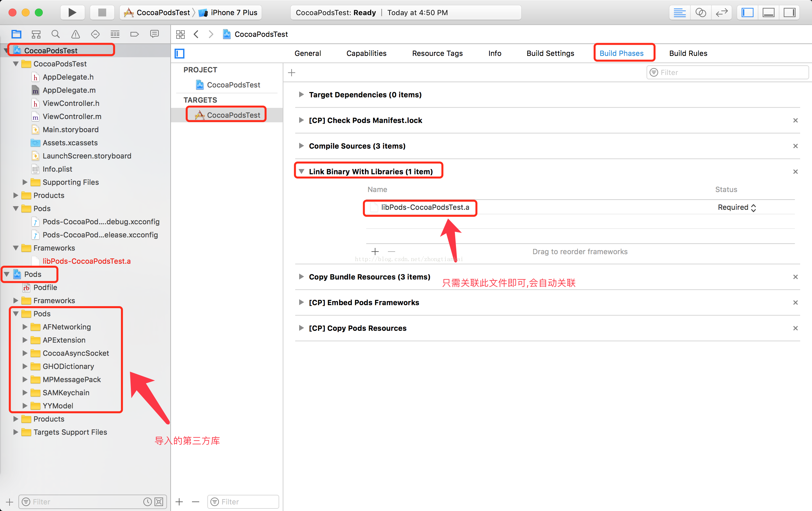Screen dimensions: 812x511
Task: Add a library to link list
Action: pyautogui.click(x=375, y=252)
